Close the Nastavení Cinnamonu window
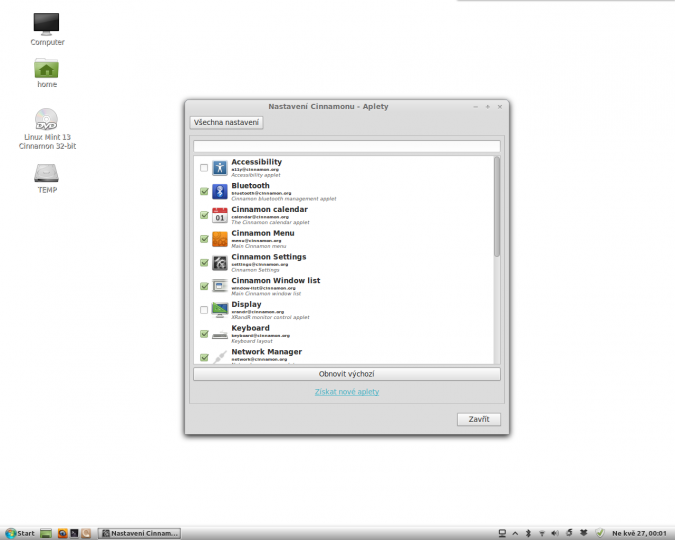The width and height of the screenshot is (675, 540). pyautogui.click(x=500, y=107)
